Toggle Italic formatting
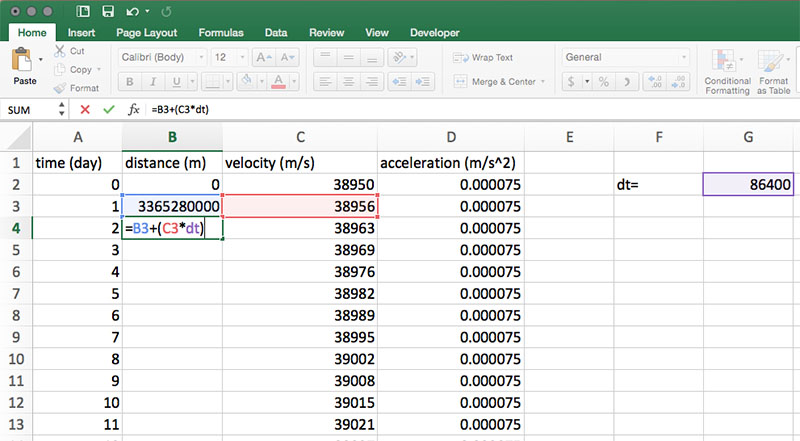The width and height of the screenshot is (800, 441). 155,82
